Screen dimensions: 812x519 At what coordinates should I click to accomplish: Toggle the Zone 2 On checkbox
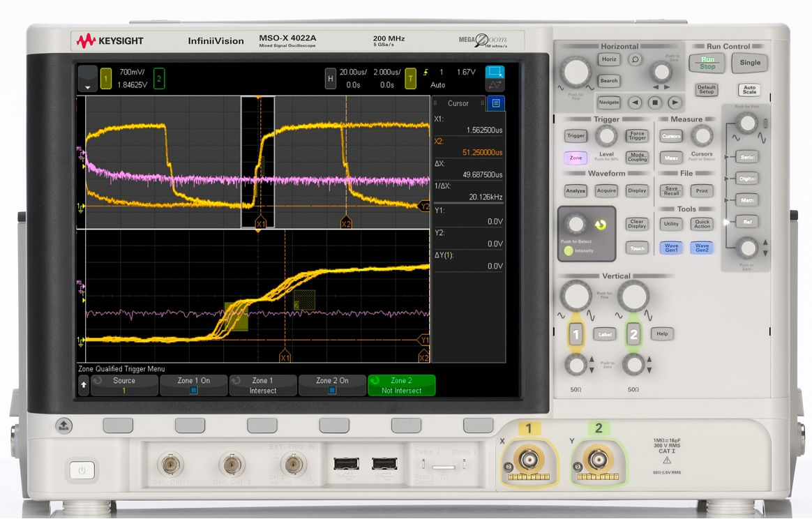click(x=332, y=391)
